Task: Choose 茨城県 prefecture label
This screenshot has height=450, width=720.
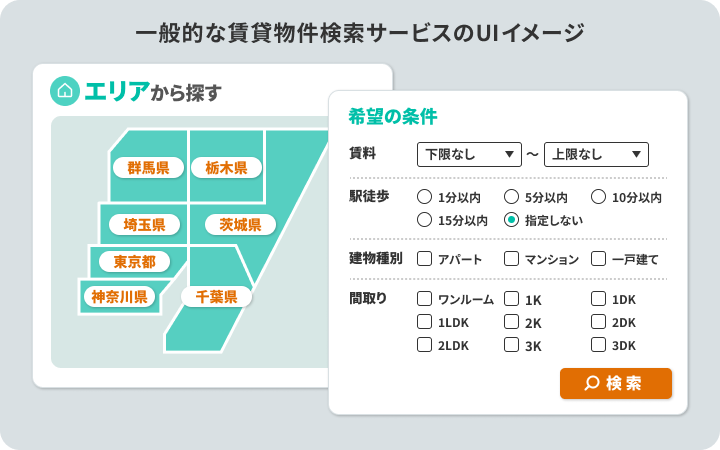Action: 240,225
